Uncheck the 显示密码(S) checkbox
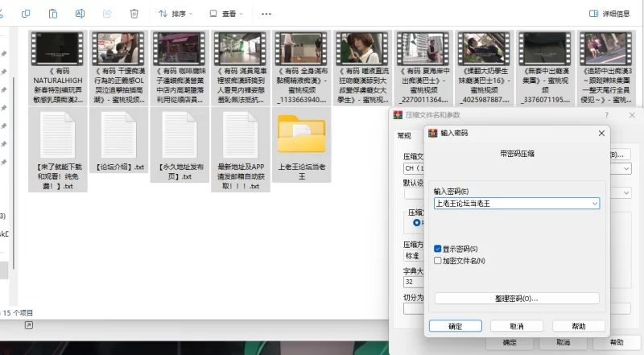Screen dimensions: 644x355 [437, 249]
